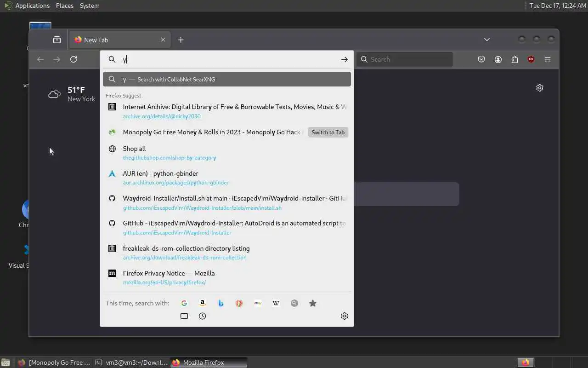Select the New Tab browser tab
This screenshot has height=368, width=588.
(119, 40)
